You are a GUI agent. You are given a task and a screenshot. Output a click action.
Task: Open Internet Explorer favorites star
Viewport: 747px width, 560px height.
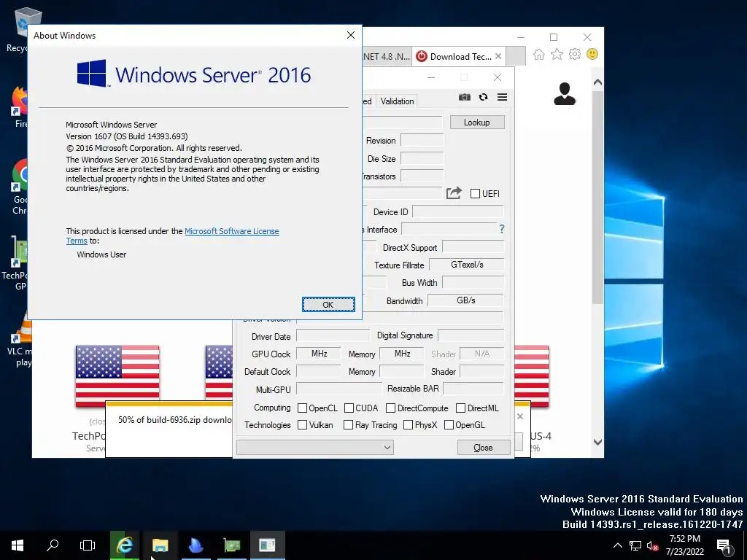557,54
